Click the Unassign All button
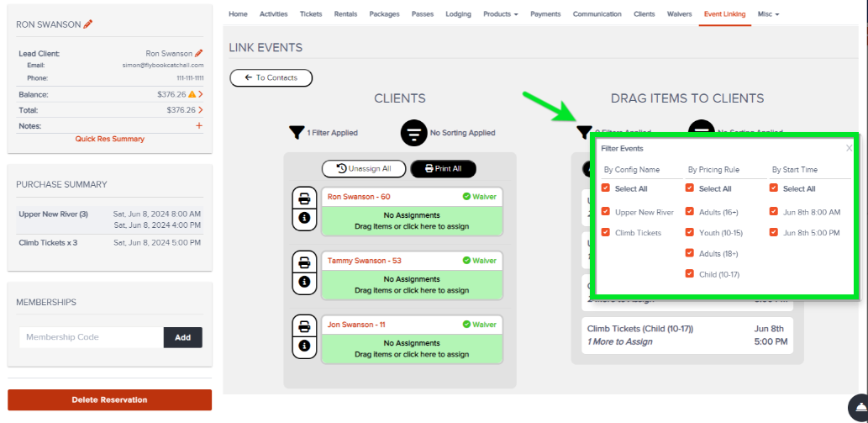Viewport: 868px width, 423px height. [364, 169]
